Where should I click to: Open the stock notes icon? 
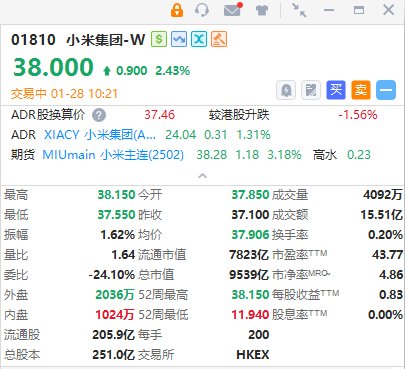[311, 90]
